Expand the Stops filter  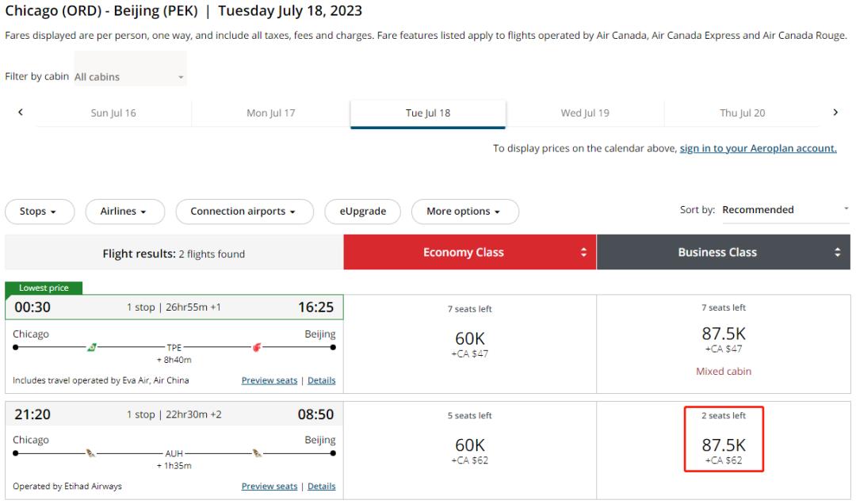(39, 212)
